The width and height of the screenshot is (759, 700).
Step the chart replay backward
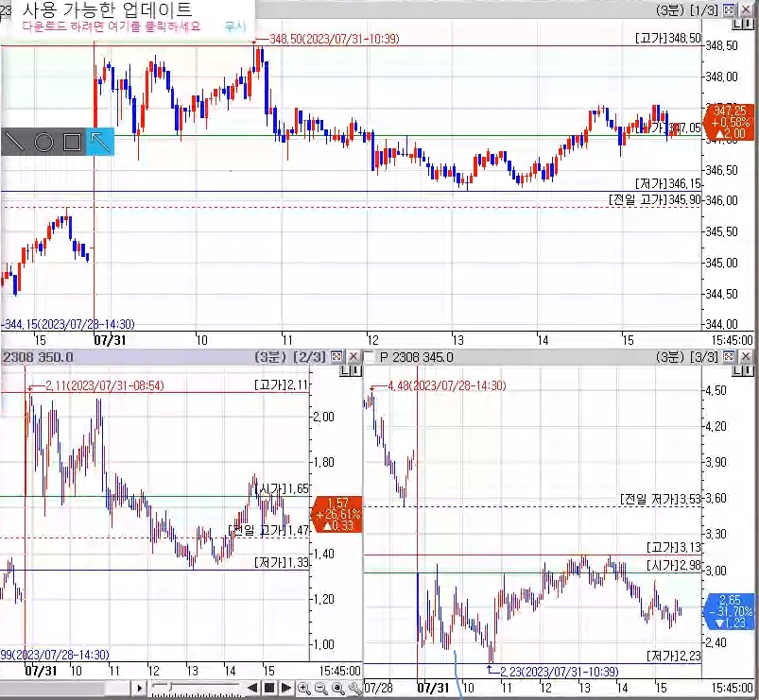[x=252, y=688]
